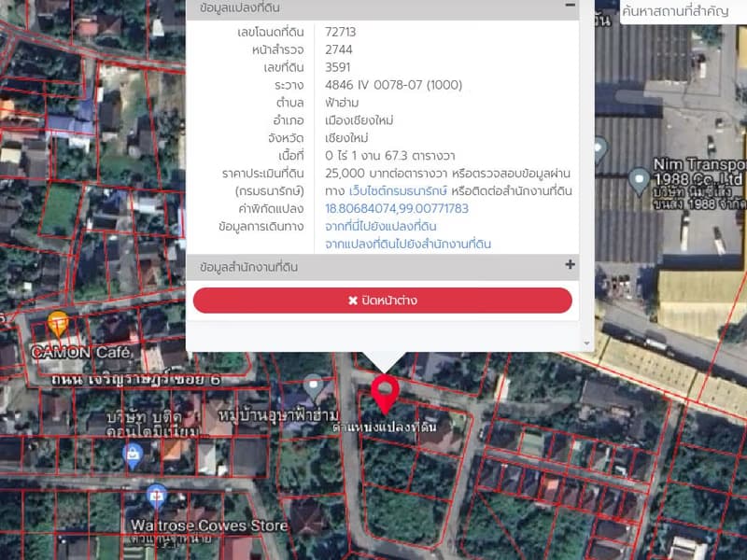Click the popup scrollbar down arrow
747x560 pixels.
point(587,343)
